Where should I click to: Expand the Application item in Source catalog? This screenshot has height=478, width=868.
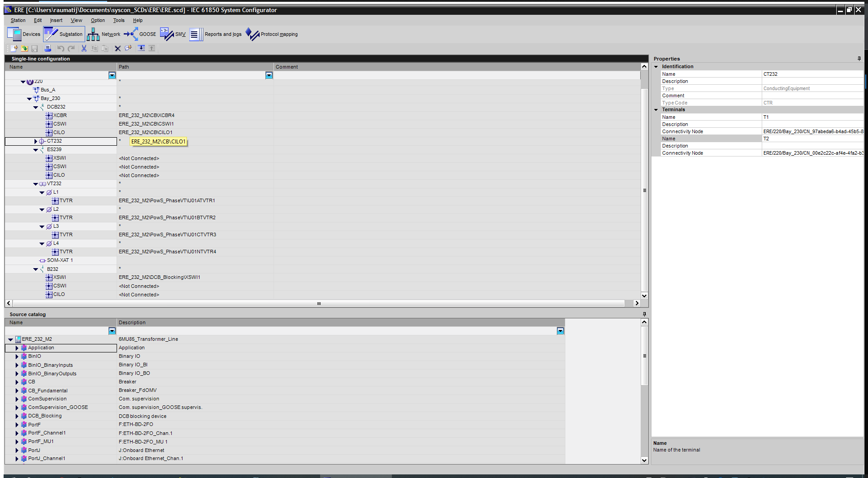tap(17, 348)
